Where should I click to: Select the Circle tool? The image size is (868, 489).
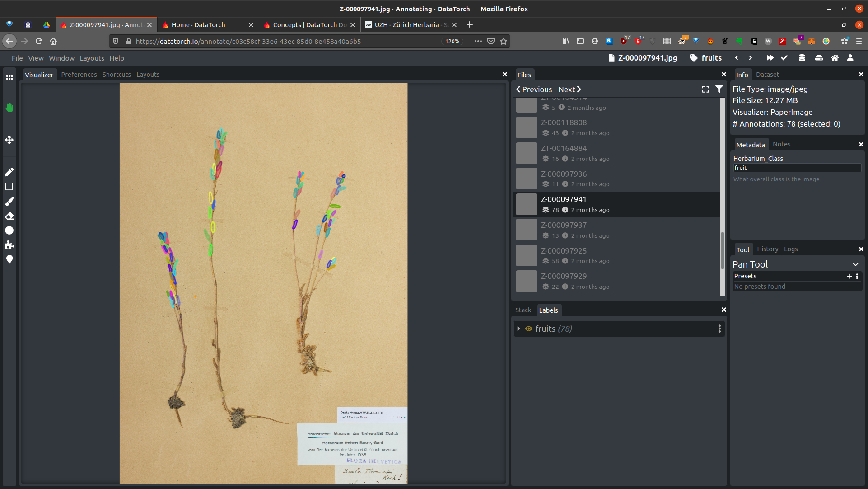tap(9, 230)
